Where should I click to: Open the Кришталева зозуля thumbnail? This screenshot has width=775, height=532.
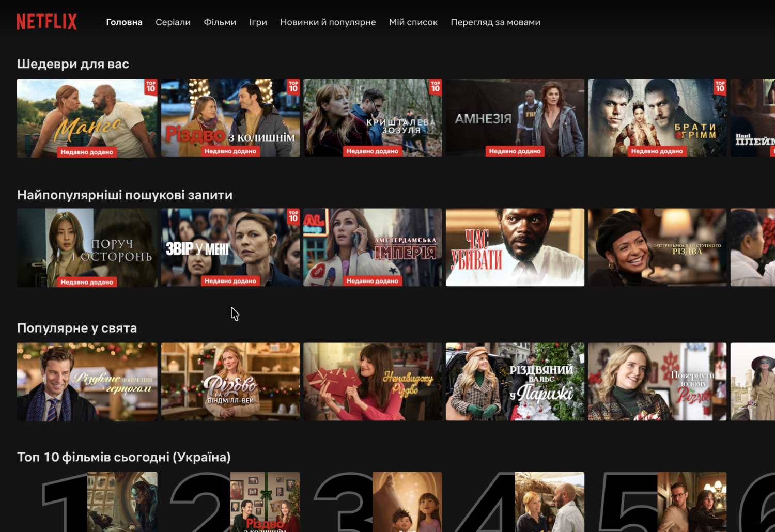373,118
